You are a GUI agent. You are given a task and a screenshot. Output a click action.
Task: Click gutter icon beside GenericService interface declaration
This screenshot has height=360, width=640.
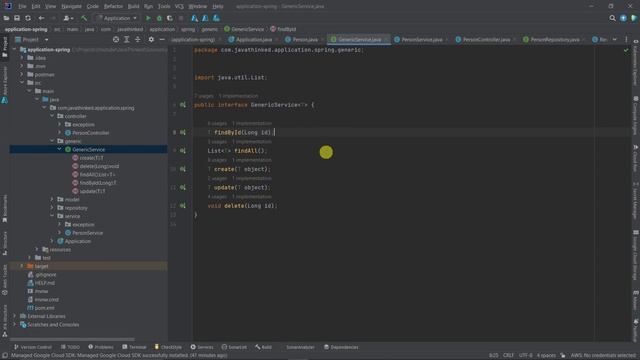183,105
